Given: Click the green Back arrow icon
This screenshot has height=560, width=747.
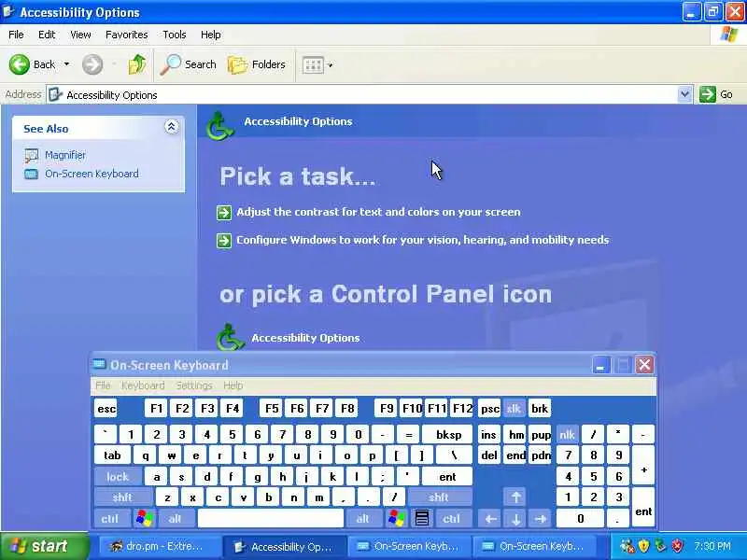Looking at the screenshot, I should 19,64.
